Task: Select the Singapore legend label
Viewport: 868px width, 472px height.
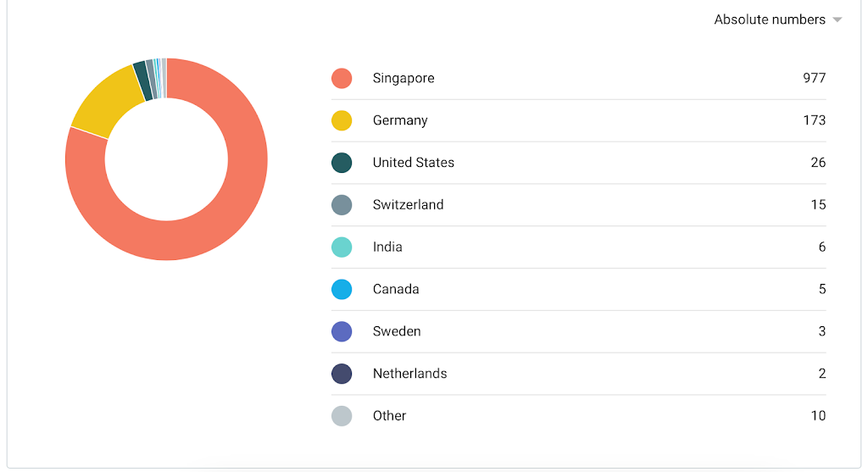Action: (x=403, y=78)
